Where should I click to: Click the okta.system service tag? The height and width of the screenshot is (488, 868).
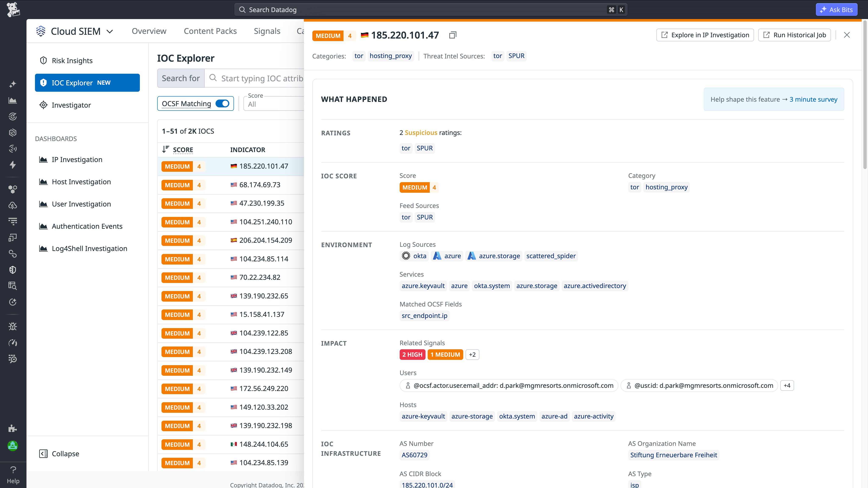492,286
